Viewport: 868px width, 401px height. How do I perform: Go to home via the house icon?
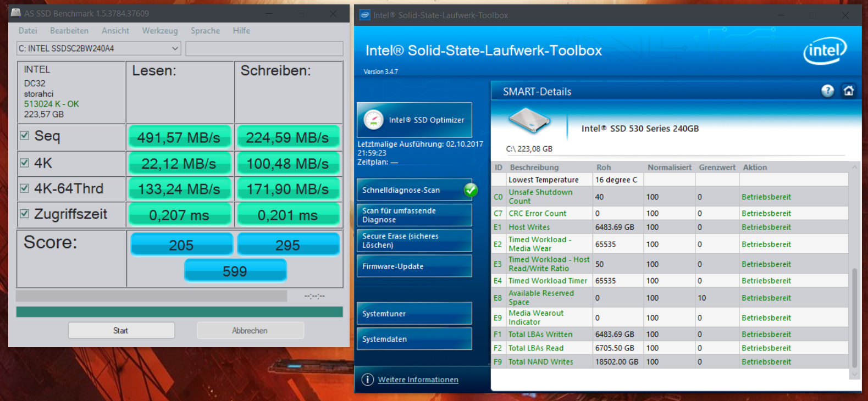coord(849,91)
